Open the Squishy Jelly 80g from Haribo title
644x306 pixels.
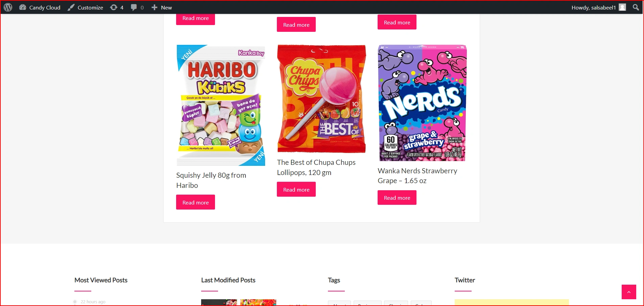[211, 180]
